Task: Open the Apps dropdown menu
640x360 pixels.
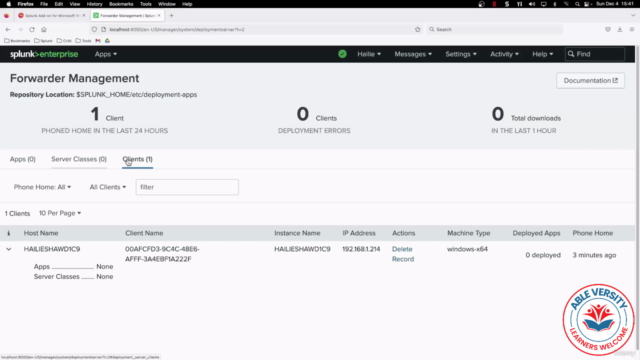Action: pos(106,54)
